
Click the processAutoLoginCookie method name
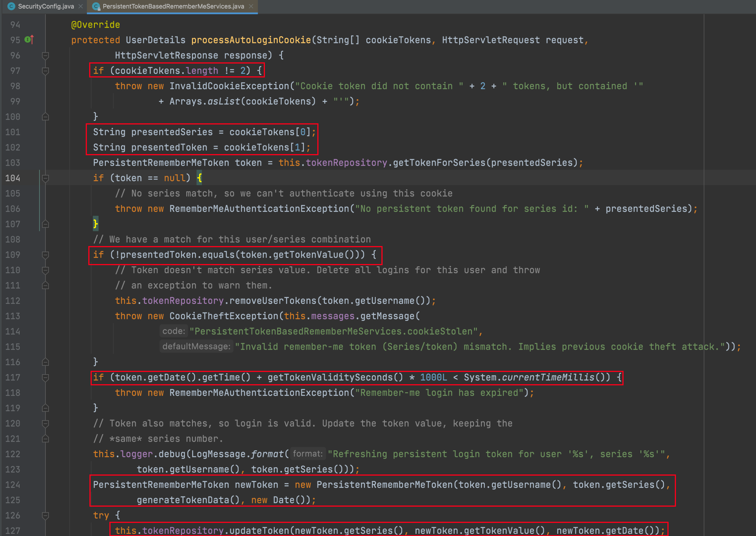[251, 40]
